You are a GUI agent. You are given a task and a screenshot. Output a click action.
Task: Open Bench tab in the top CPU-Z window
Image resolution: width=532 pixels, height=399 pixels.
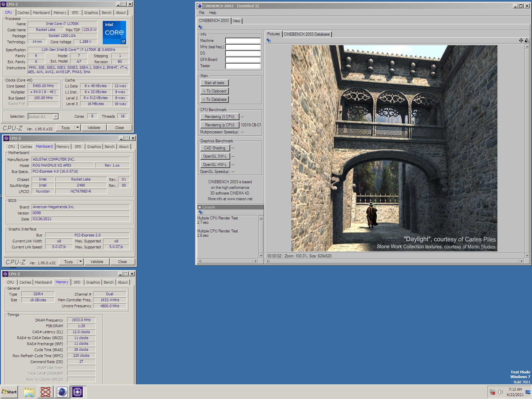pos(107,13)
